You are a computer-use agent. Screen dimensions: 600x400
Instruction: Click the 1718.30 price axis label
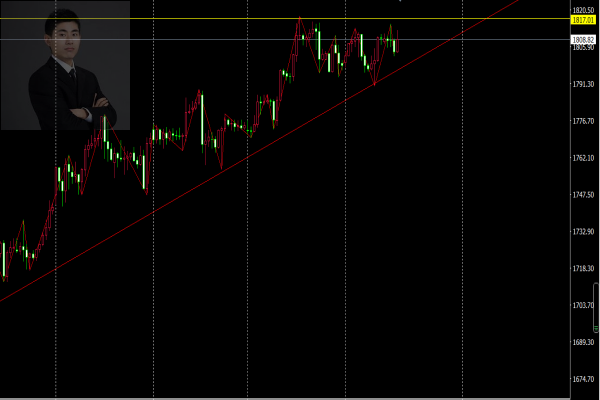[x=583, y=268]
